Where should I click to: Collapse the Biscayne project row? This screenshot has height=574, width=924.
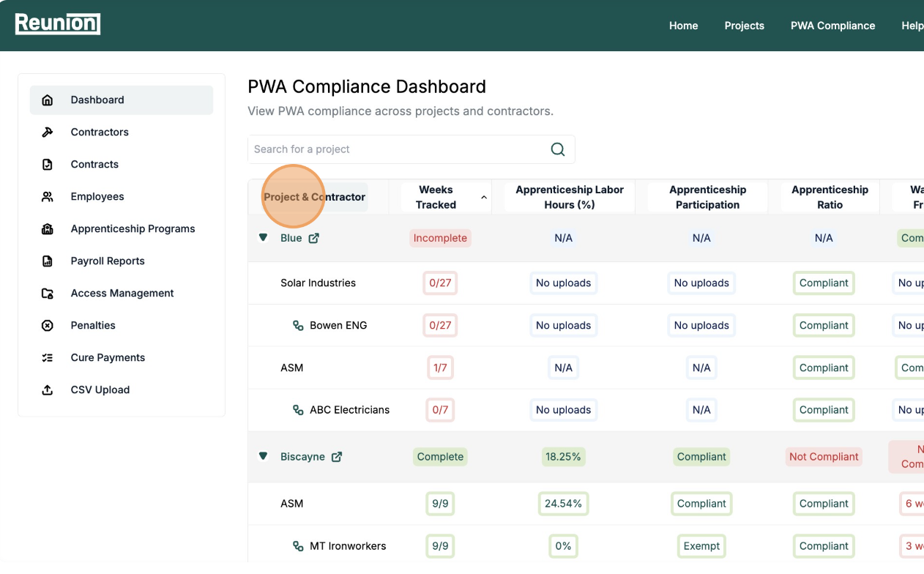[x=263, y=456]
